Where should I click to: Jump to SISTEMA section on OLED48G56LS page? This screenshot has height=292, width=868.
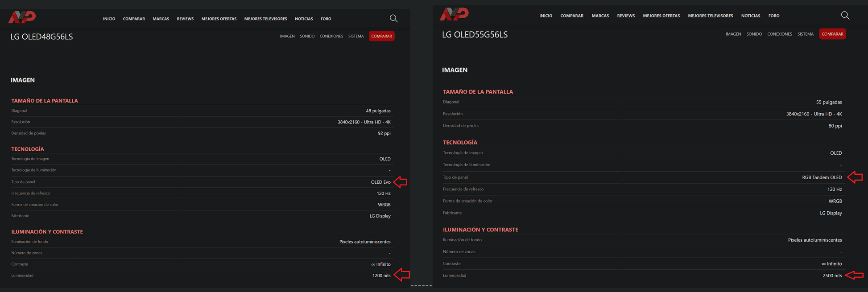[x=356, y=36]
